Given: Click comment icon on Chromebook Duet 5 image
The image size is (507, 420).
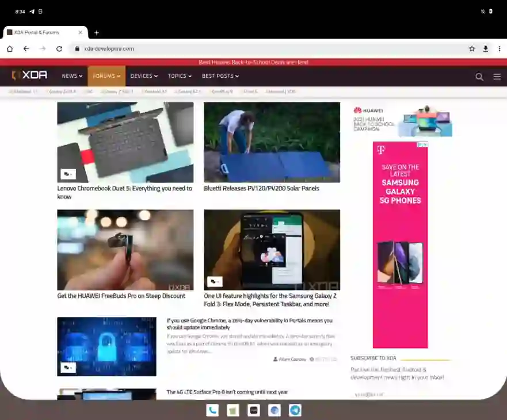Looking at the screenshot, I should pos(68,174).
